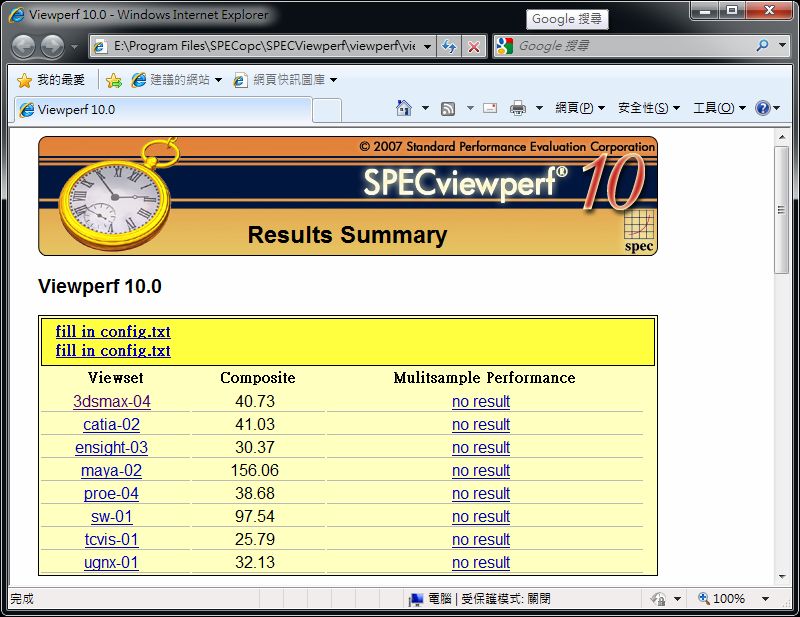Click the Internet Explorer title bar icon

tap(16, 15)
